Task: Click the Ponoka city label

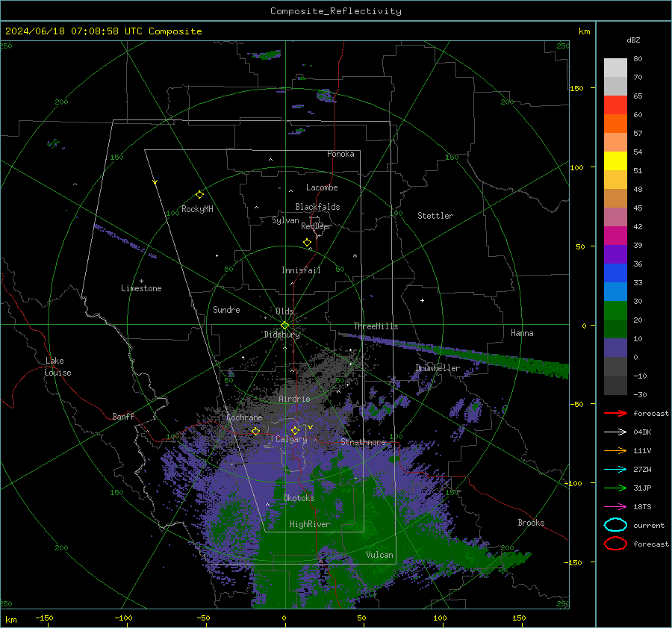Action: click(340, 154)
